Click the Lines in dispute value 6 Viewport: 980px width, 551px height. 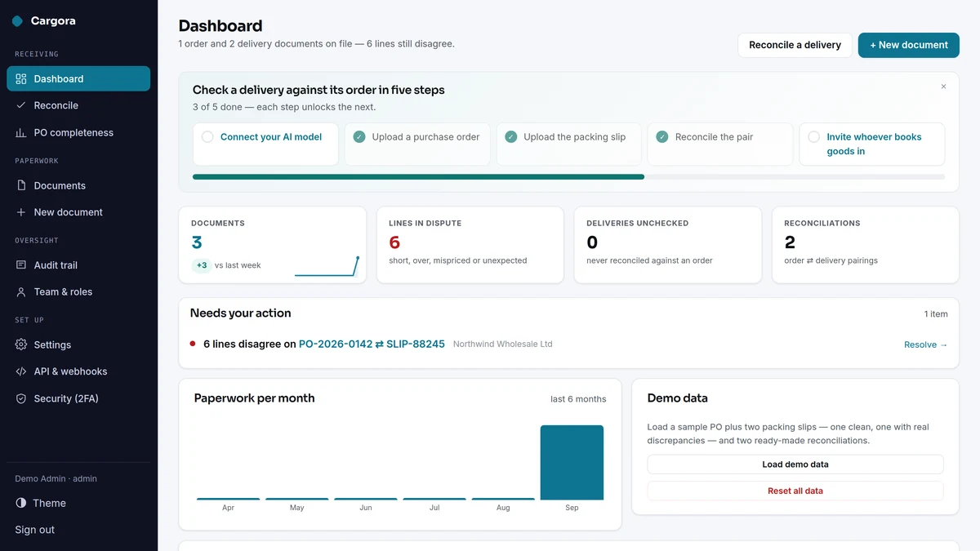pyautogui.click(x=394, y=242)
